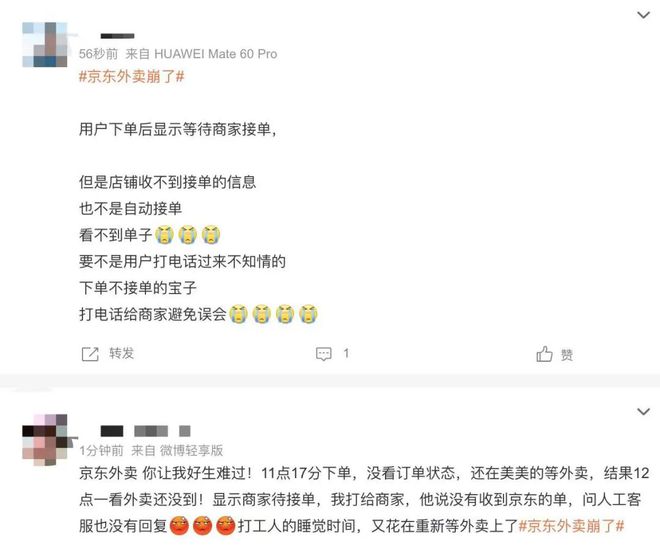
Task: Expand the first post's chevron menu
Action: [x=644, y=16]
